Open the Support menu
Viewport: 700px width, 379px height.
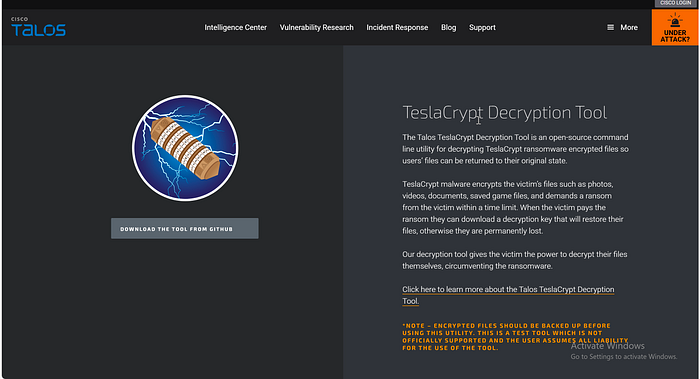pos(482,28)
